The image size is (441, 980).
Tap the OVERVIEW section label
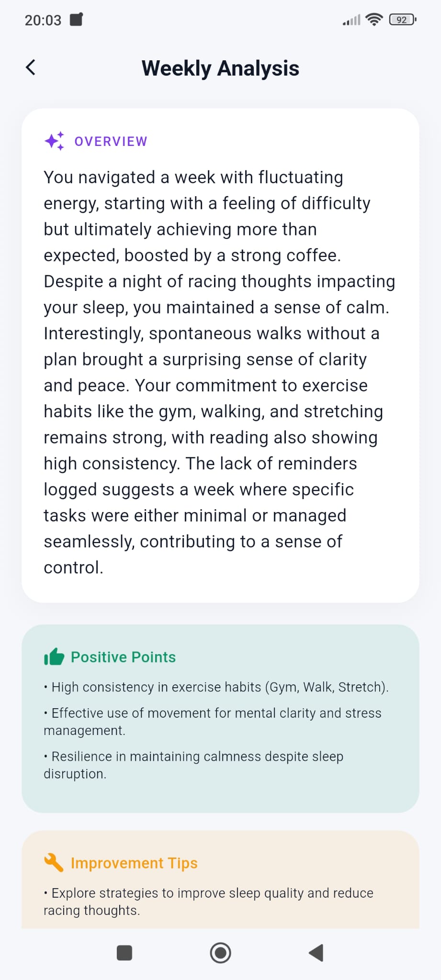point(111,141)
